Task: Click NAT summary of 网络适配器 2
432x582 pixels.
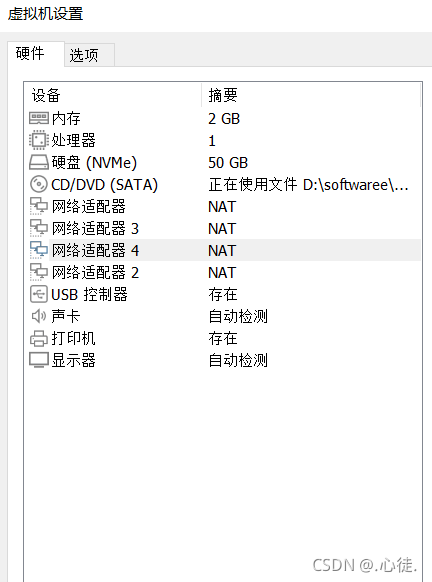Action: coord(222,272)
